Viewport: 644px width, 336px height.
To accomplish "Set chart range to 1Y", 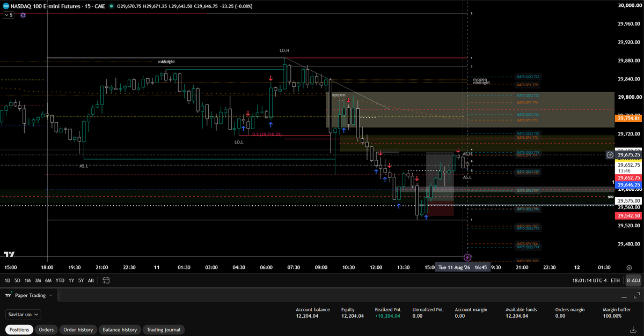I will 70,280.
